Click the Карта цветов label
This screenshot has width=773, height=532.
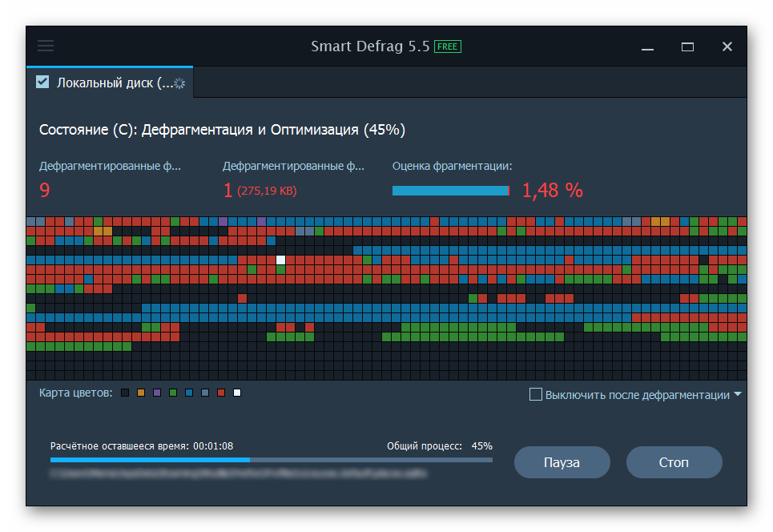[x=75, y=393]
